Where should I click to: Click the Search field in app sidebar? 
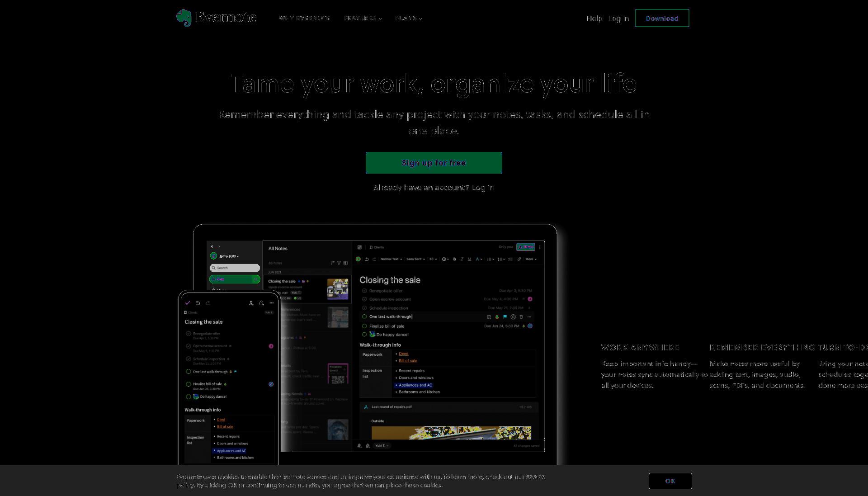tap(235, 268)
